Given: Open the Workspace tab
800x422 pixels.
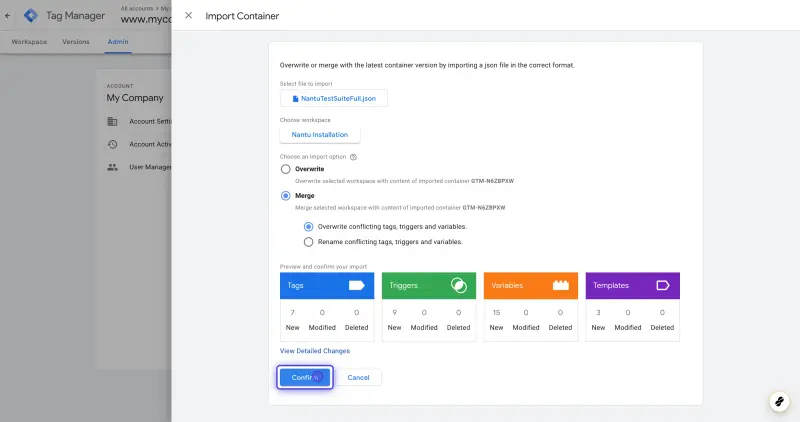Looking at the screenshot, I should pos(29,42).
